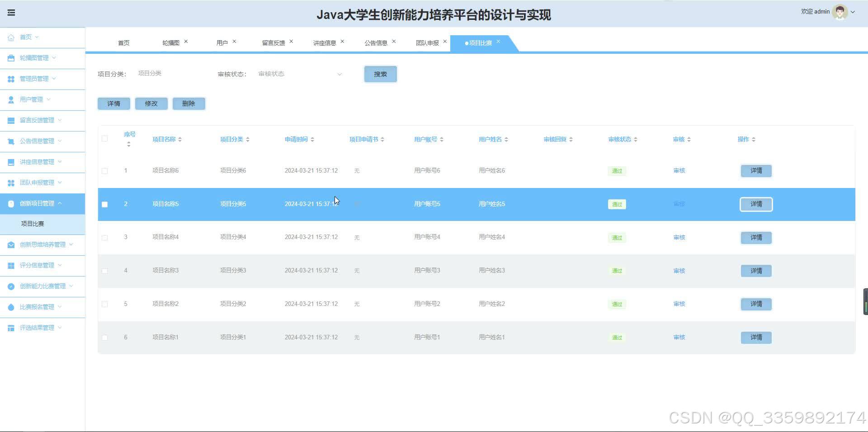Image resolution: width=868 pixels, height=432 pixels.
Task: Click the 创新思维培养管理 sidebar icon
Action: click(11, 245)
